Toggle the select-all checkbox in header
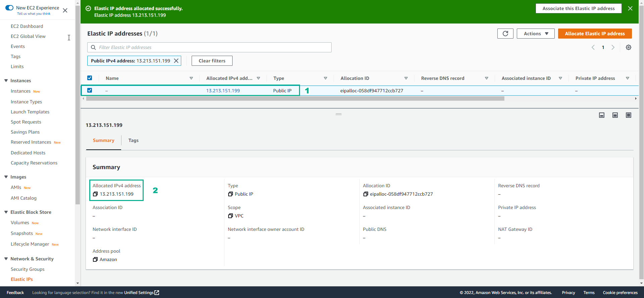 (x=90, y=78)
